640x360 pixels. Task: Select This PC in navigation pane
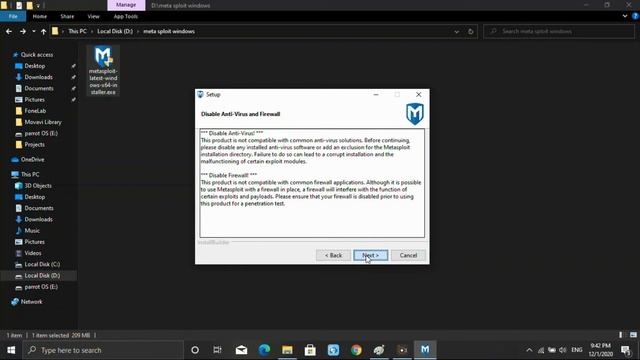(30, 174)
